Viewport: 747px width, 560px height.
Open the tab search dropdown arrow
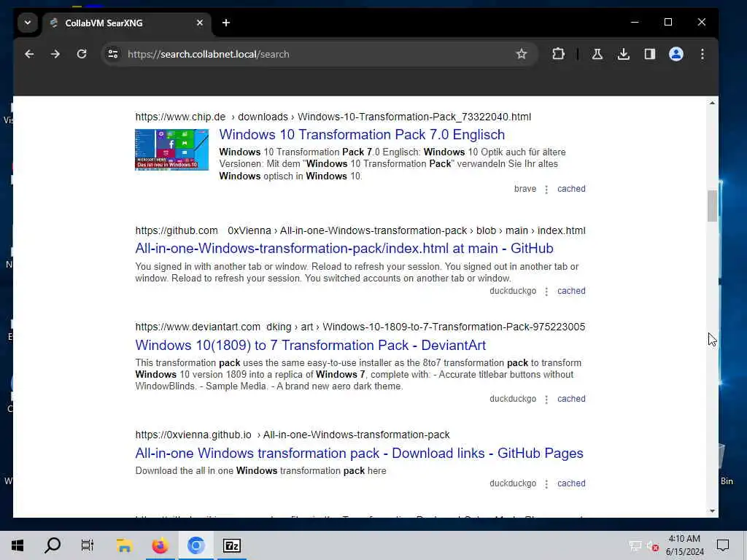[28, 23]
